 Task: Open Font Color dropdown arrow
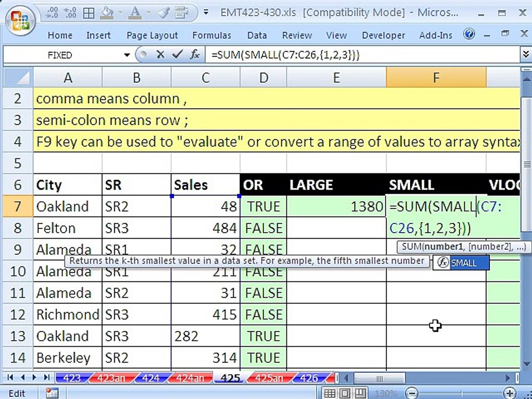[x=149, y=13]
